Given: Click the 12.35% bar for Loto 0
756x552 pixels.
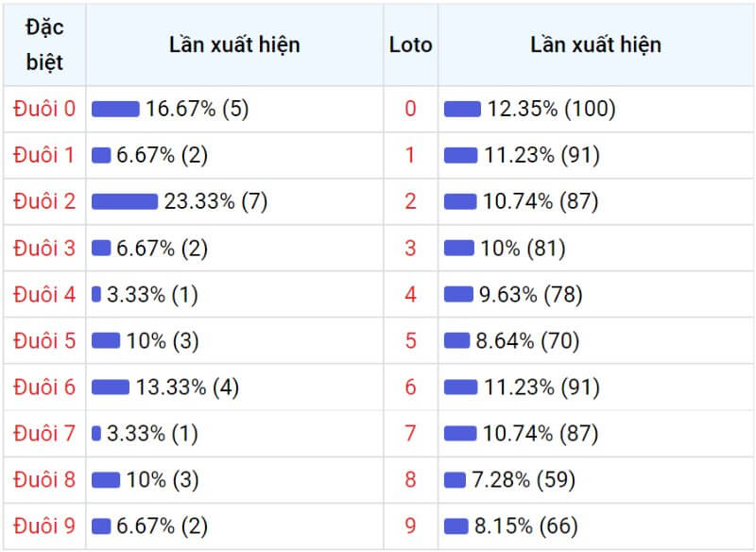Looking at the screenshot, I should [462, 109].
